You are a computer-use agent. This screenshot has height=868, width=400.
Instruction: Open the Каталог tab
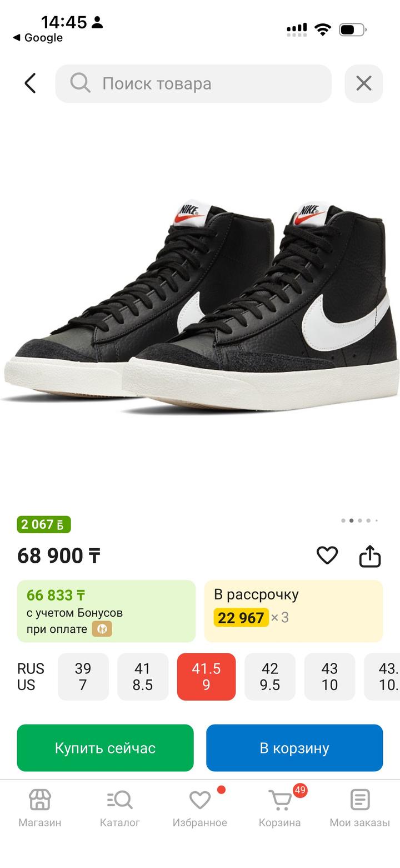point(120,807)
